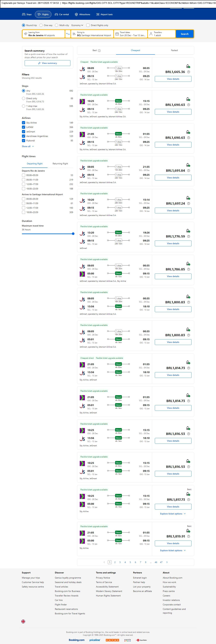The height and width of the screenshot is (644, 216).
Task: Click the baggage icon above BRL1,690.63 in the second result
Action: pos(188,99)
